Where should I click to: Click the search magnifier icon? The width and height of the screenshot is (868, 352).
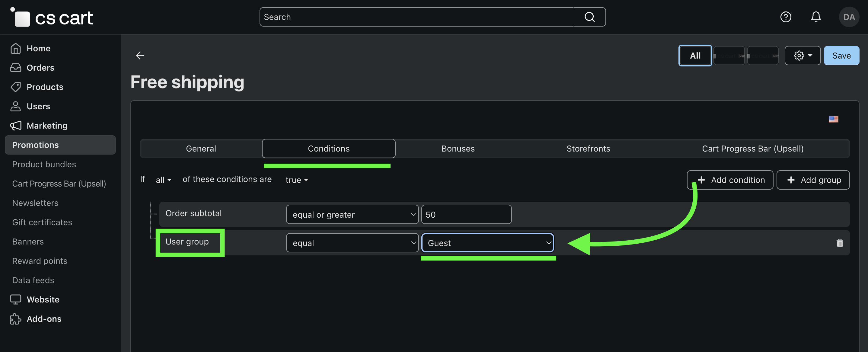point(589,17)
